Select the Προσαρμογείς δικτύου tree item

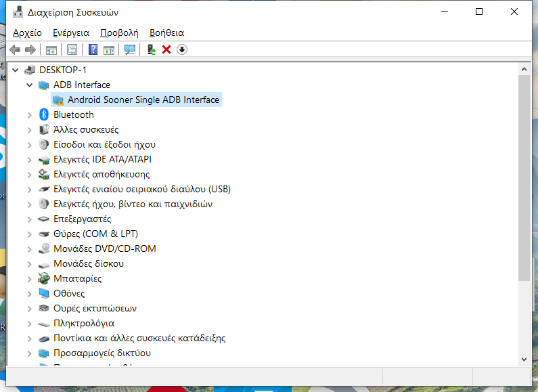click(x=102, y=353)
